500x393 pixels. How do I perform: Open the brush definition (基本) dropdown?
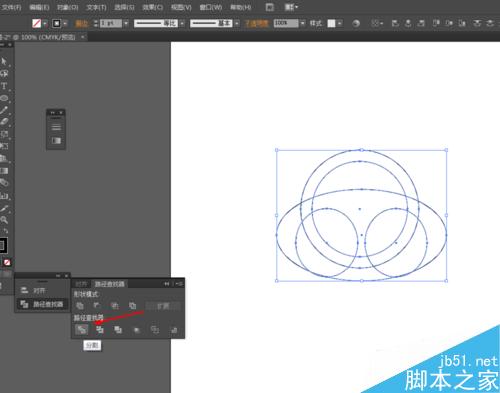(237, 23)
